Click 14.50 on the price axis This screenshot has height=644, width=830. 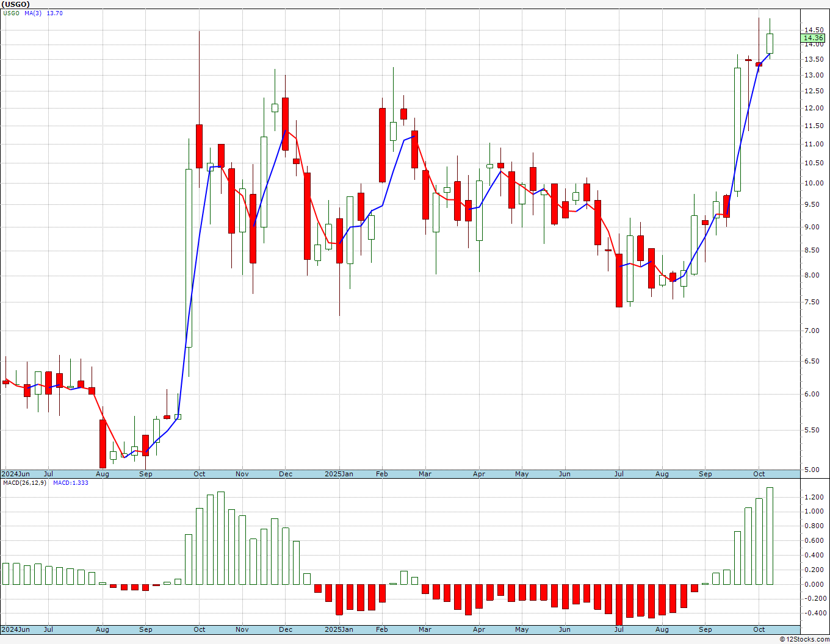[x=813, y=30]
